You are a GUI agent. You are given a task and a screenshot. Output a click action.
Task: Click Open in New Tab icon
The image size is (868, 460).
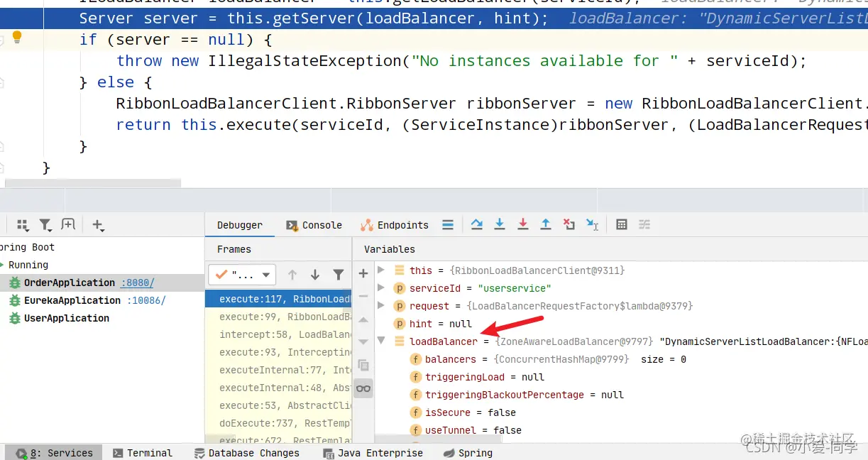68,224
